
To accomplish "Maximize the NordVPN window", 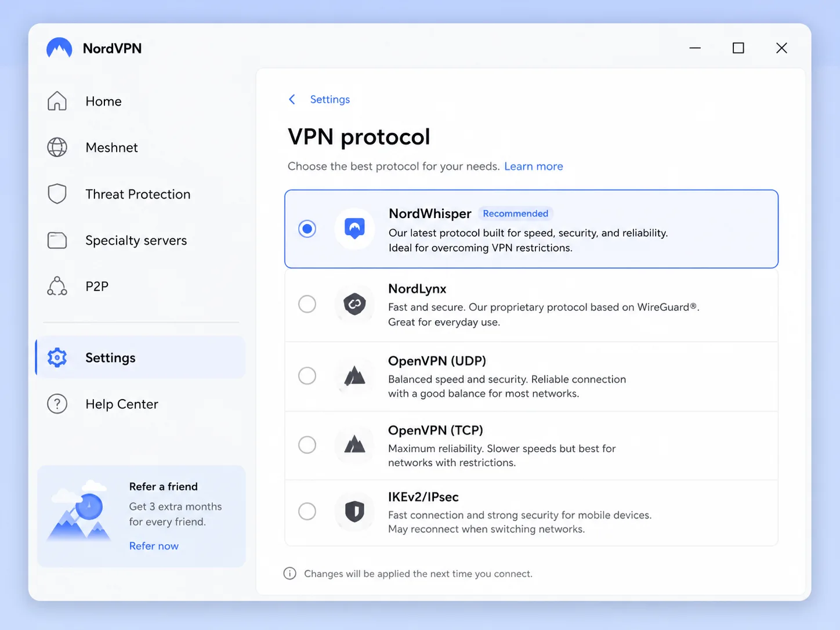I will pyautogui.click(x=738, y=48).
